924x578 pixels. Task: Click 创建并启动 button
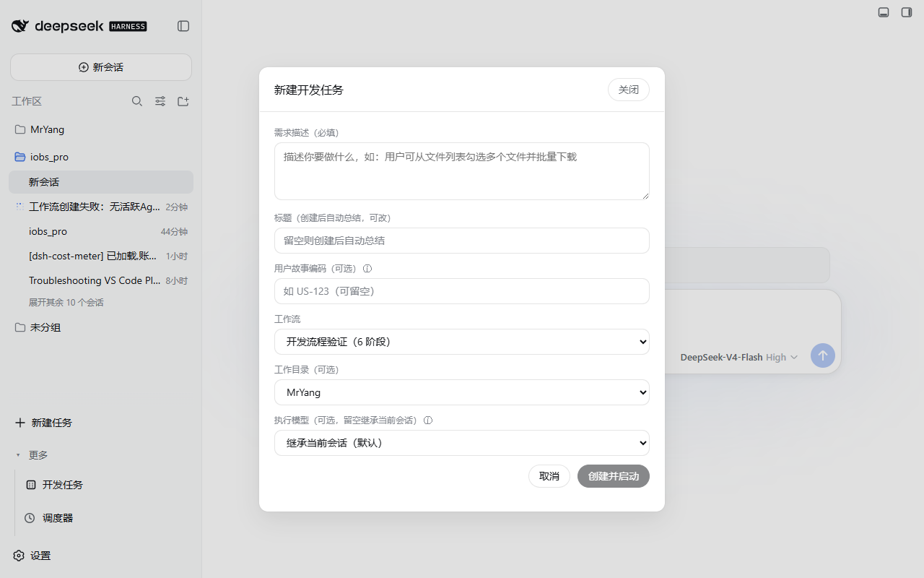[614, 476]
